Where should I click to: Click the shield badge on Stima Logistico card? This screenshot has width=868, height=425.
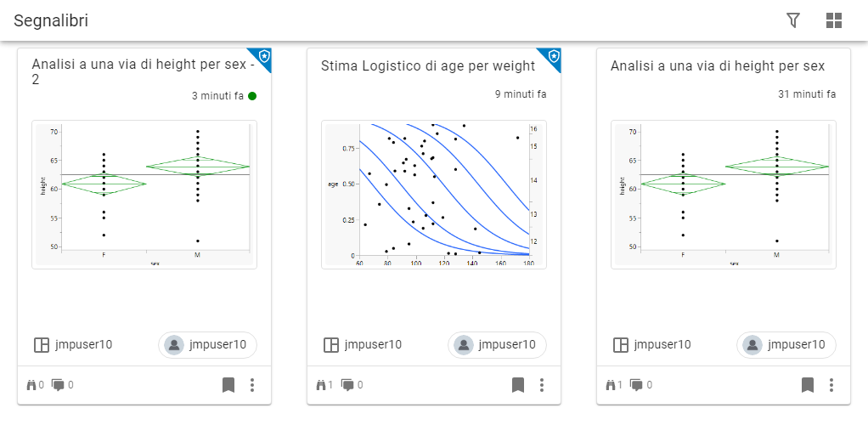[x=554, y=56]
